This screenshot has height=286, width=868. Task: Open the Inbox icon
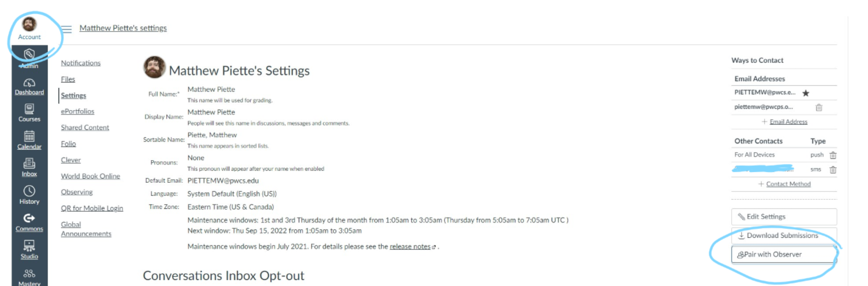[x=29, y=167]
